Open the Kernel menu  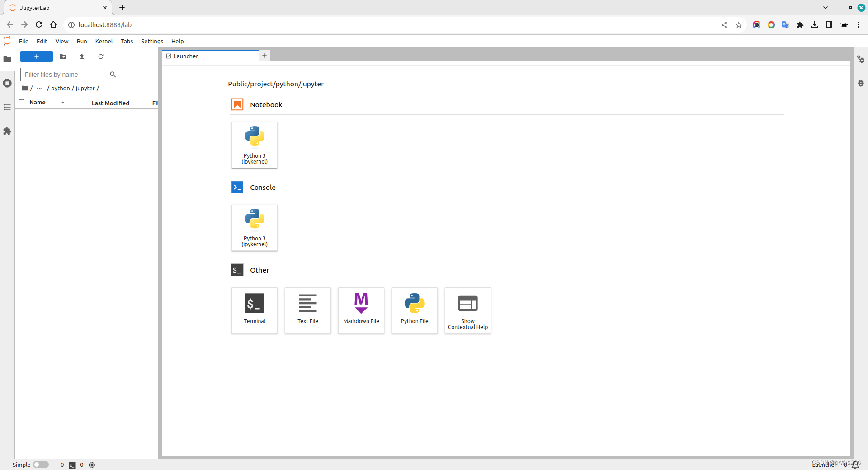click(104, 41)
